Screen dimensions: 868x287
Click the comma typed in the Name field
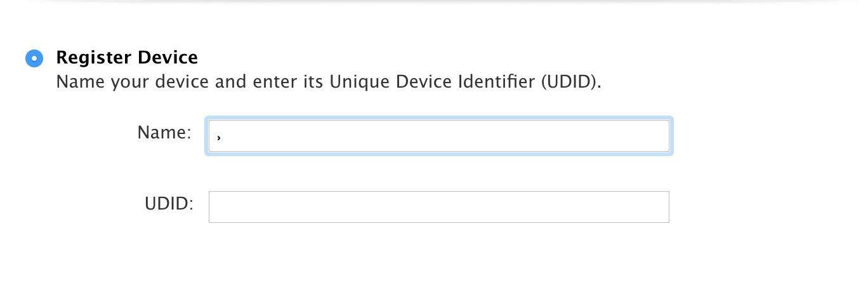(x=218, y=137)
